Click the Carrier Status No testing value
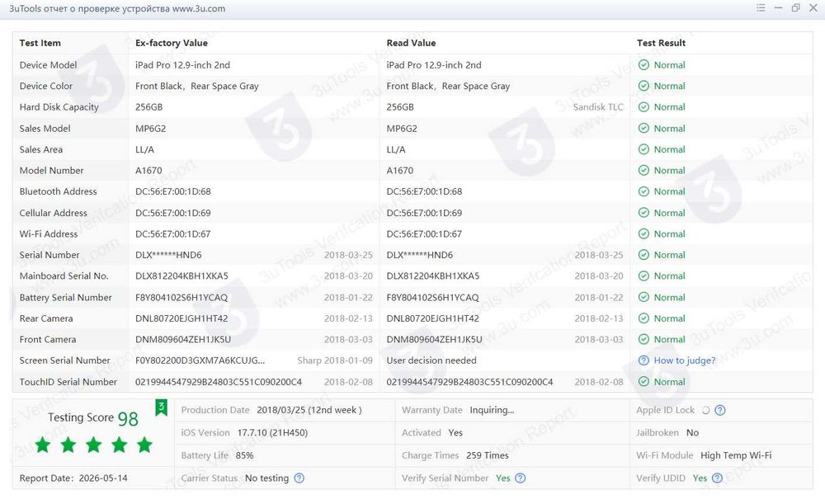 [266, 478]
